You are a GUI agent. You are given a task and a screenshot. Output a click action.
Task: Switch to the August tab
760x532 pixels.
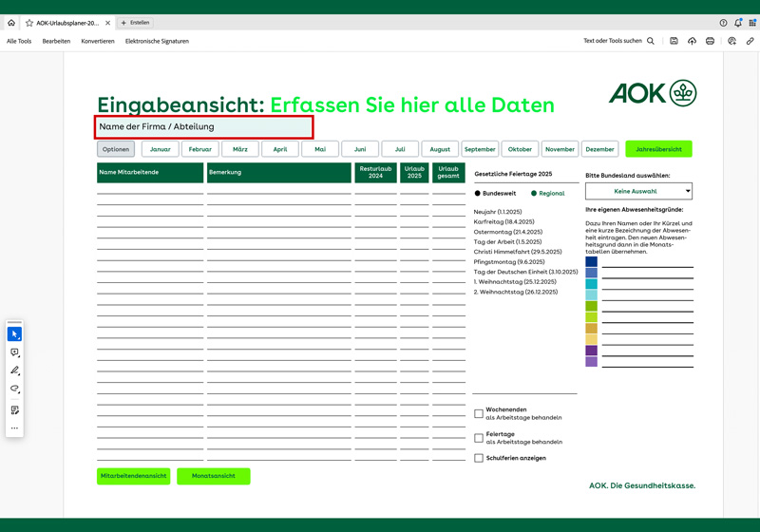(x=440, y=149)
